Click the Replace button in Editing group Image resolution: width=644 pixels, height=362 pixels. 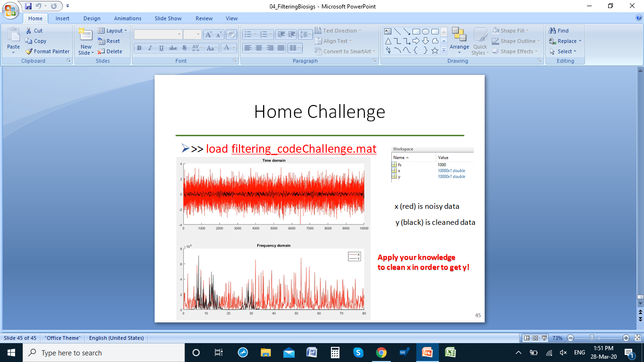565,41
